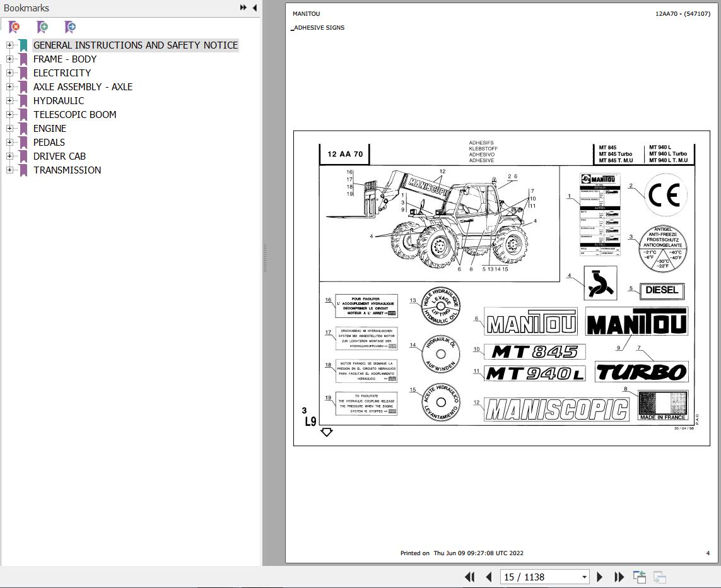Viewport: 721px width, 588px height.
Task: Click the 'Printed on Thu Jun 09' footer text
Action: 462,553
